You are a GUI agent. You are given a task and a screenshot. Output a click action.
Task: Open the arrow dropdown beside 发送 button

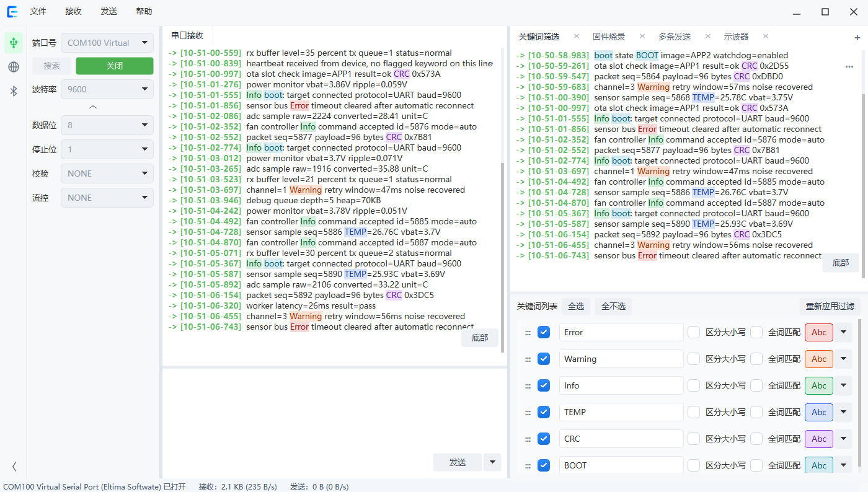[492, 462]
